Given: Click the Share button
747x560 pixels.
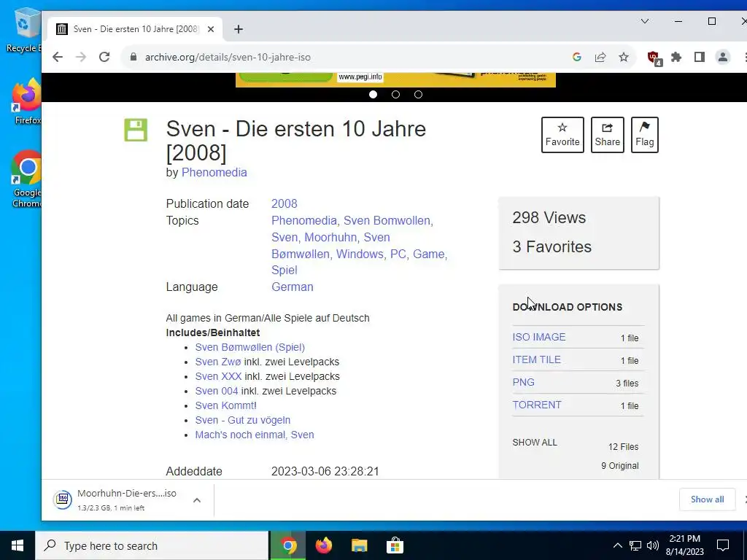Looking at the screenshot, I should pos(608,135).
